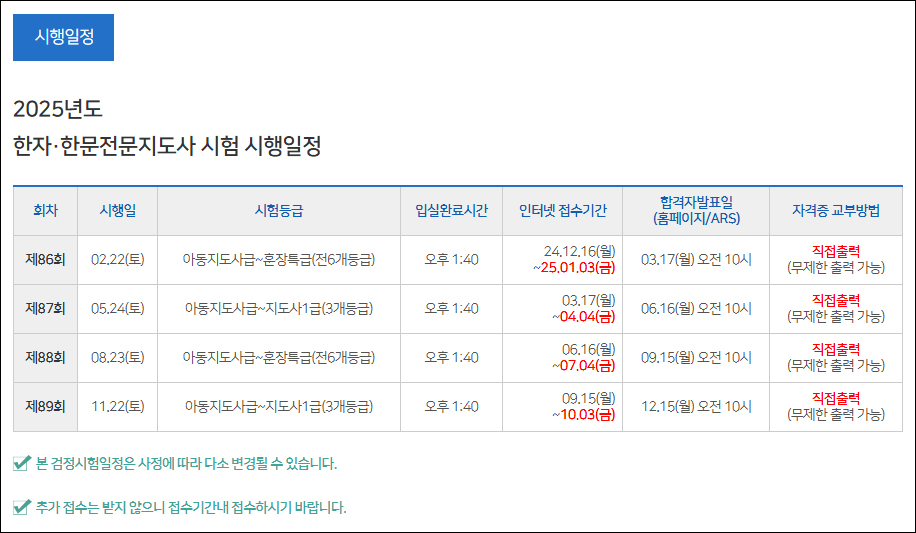This screenshot has width=916, height=533.
Task: Click 오후 1:40 in the 제86회 row
Action: pos(452,259)
